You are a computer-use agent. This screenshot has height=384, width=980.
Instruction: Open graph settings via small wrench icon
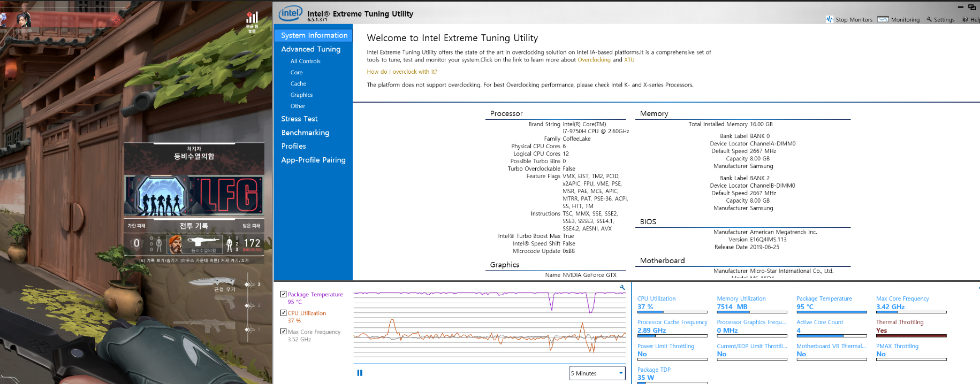click(622, 288)
